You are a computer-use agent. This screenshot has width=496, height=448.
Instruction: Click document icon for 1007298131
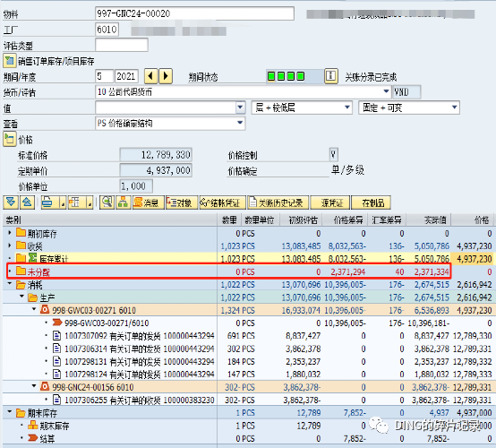[56, 361]
